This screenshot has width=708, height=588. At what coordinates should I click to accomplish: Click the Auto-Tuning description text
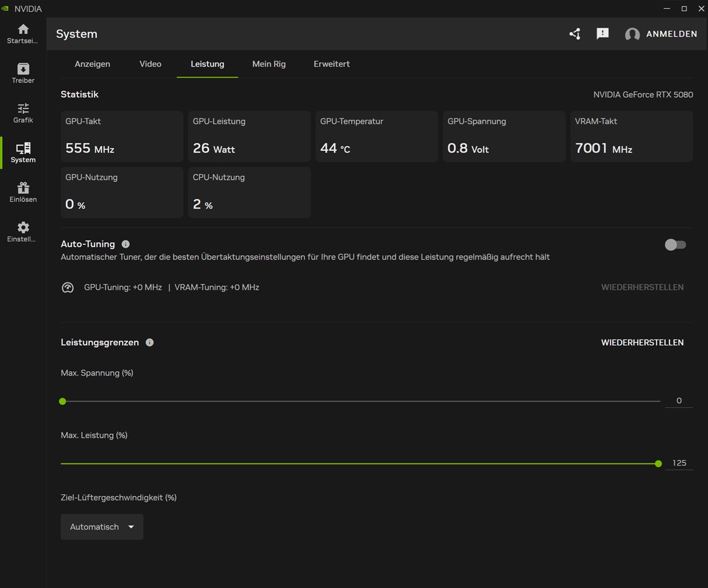tap(305, 257)
